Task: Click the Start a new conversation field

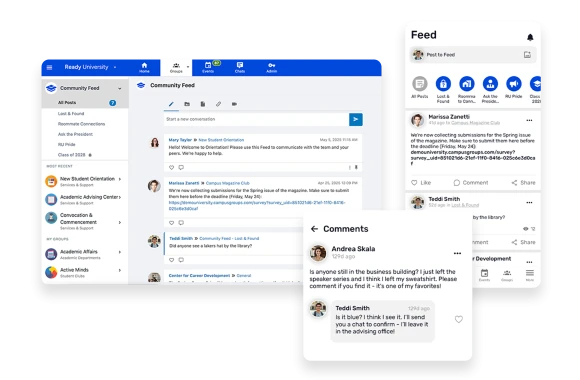Action: [256, 119]
